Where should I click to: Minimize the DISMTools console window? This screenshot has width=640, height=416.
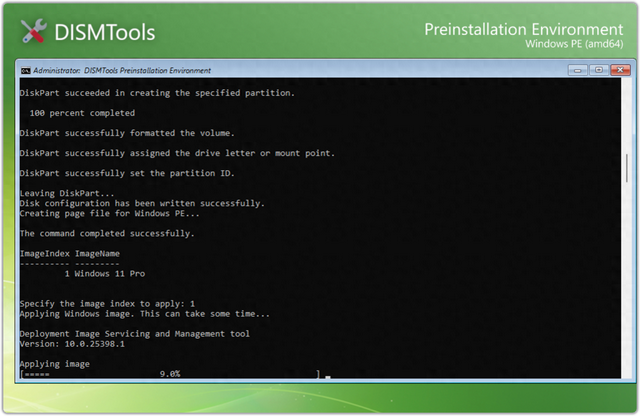coord(578,70)
